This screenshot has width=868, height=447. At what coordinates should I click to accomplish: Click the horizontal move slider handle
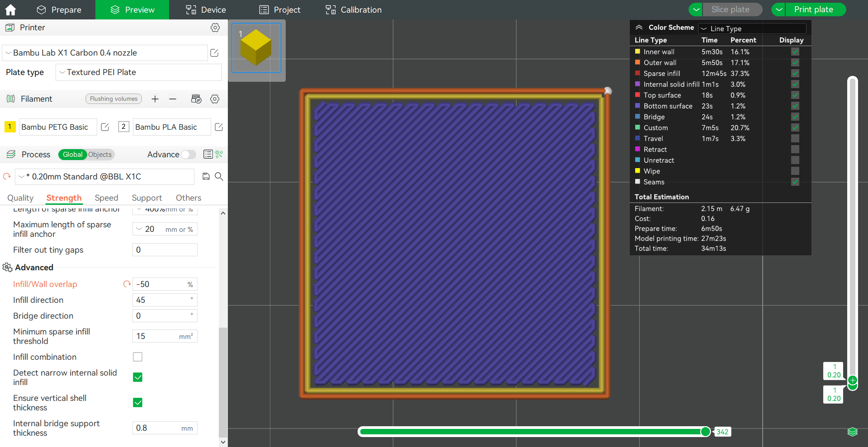[x=705, y=432]
